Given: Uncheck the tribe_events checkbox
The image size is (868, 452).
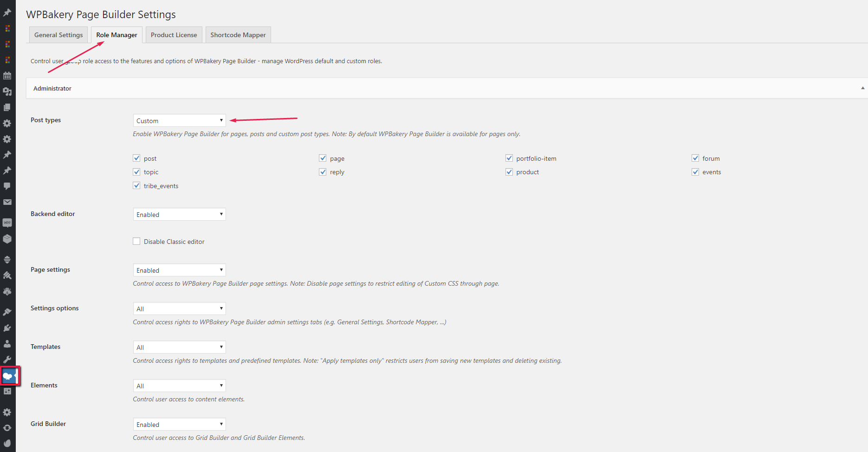Looking at the screenshot, I should click(x=136, y=185).
